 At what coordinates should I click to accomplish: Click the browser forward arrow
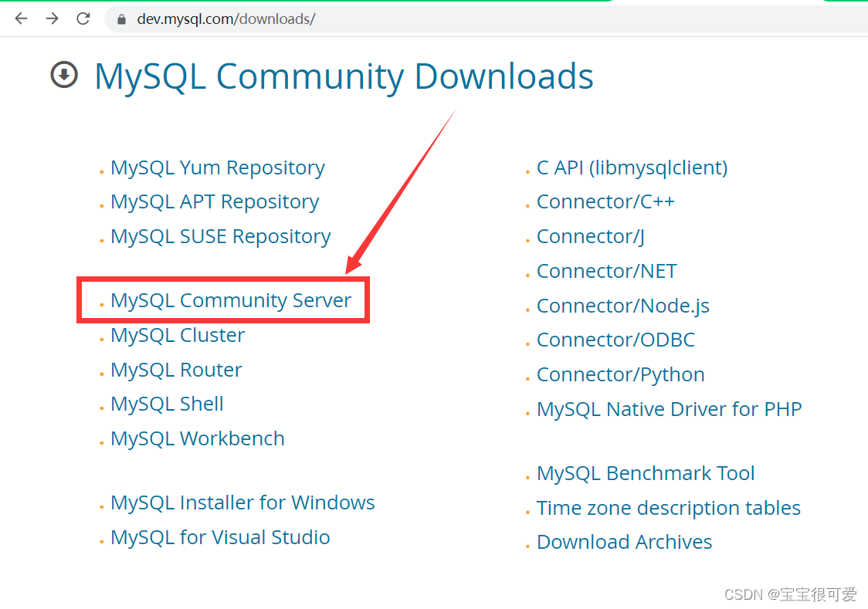click(x=52, y=19)
